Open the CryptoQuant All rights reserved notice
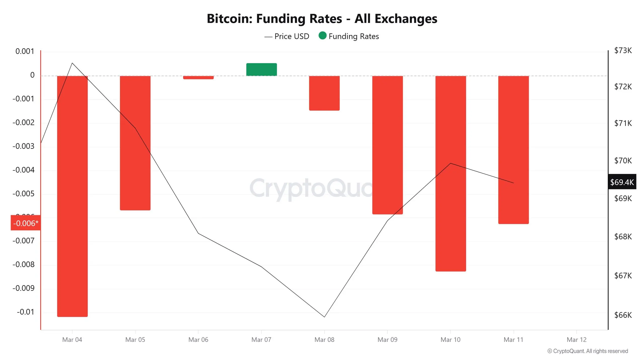 tap(588, 351)
